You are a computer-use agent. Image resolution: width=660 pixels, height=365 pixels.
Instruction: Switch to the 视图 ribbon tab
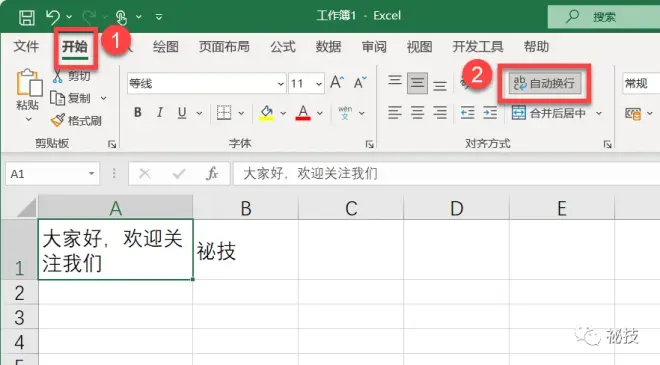click(x=419, y=47)
